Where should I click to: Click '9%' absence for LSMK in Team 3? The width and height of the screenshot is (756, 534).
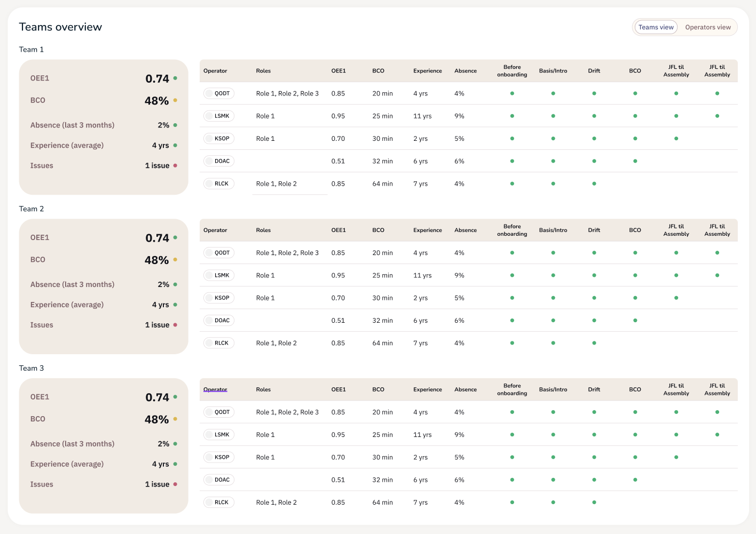point(459,435)
